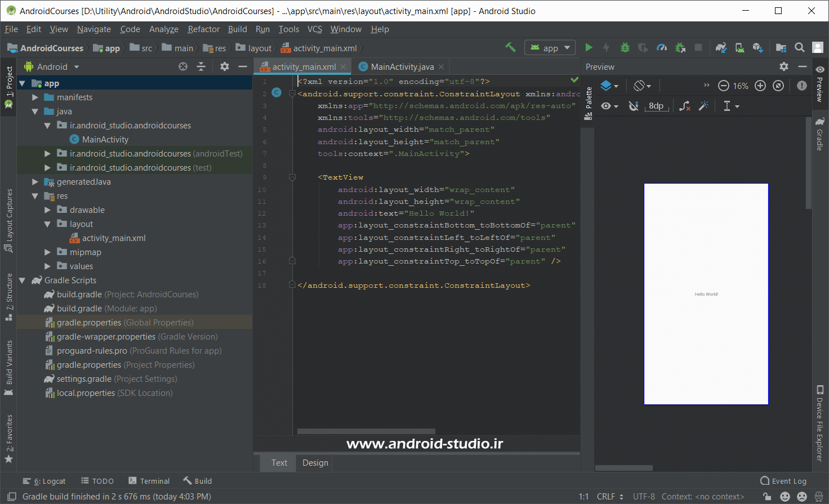Click the Make Project hammer icon
Screen dimensions: 829x504
click(510, 48)
